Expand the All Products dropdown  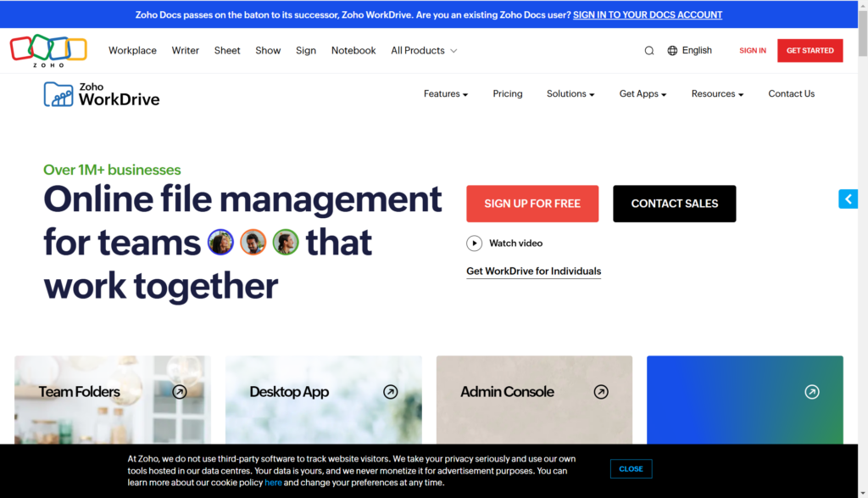coord(424,50)
